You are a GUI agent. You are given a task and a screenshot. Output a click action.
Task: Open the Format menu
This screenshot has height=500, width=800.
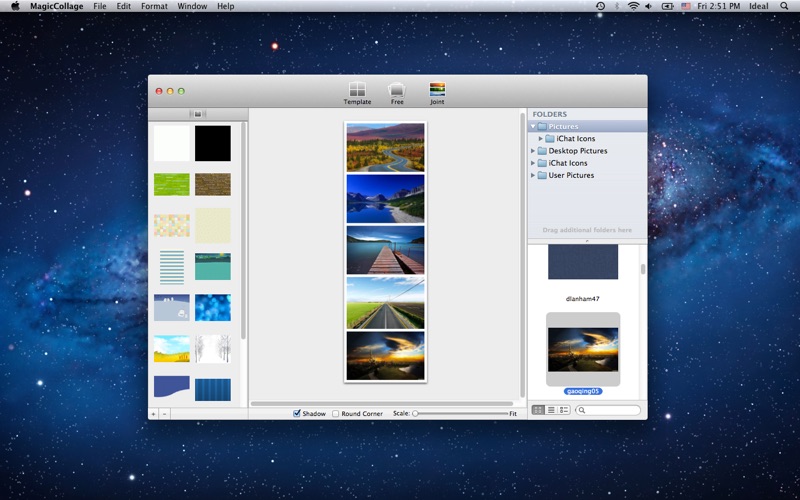coord(154,6)
